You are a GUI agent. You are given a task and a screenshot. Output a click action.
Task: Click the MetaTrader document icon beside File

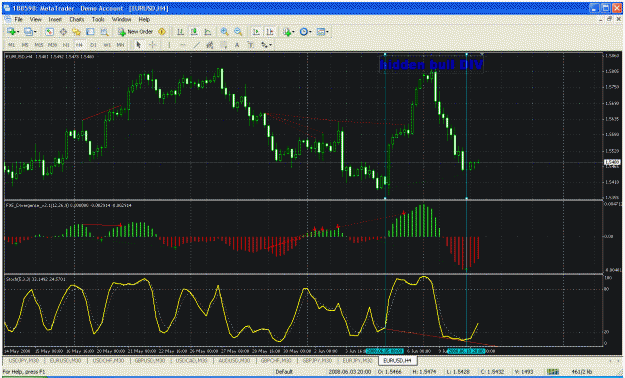7,19
